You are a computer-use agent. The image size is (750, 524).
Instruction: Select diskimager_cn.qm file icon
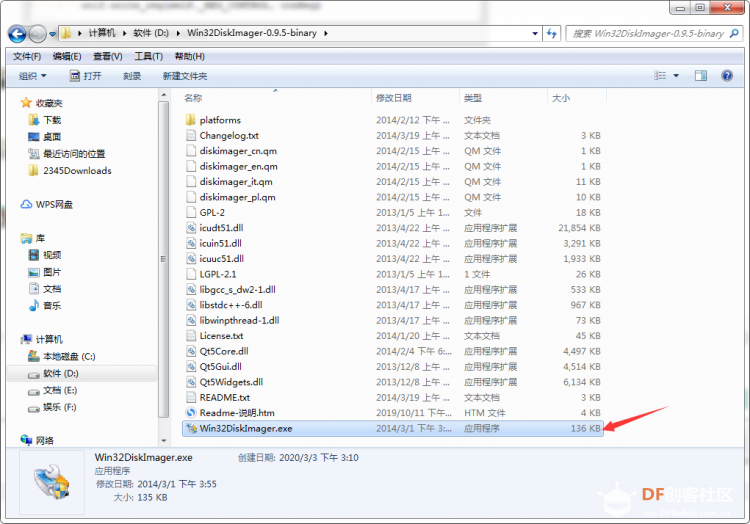tap(191, 151)
